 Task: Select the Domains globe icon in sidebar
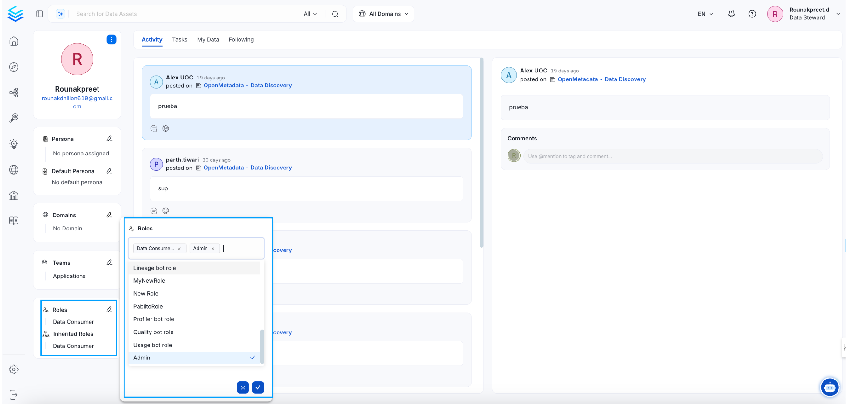pyautogui.click(x=14, y=170)
